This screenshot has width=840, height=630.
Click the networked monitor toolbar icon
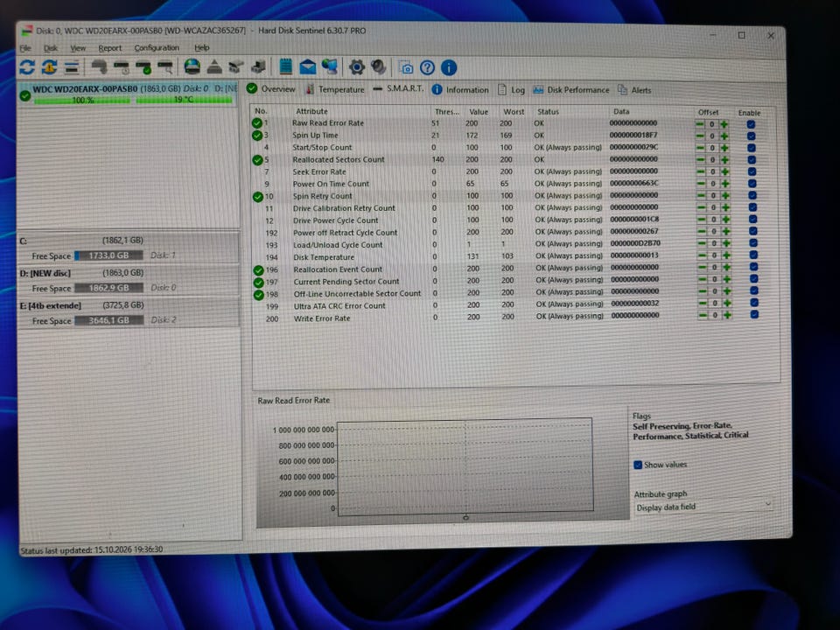pos(330,67)
